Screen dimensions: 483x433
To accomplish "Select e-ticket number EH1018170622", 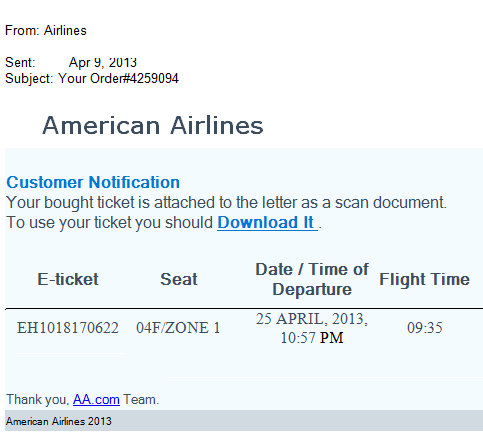I will coord(68,328).
